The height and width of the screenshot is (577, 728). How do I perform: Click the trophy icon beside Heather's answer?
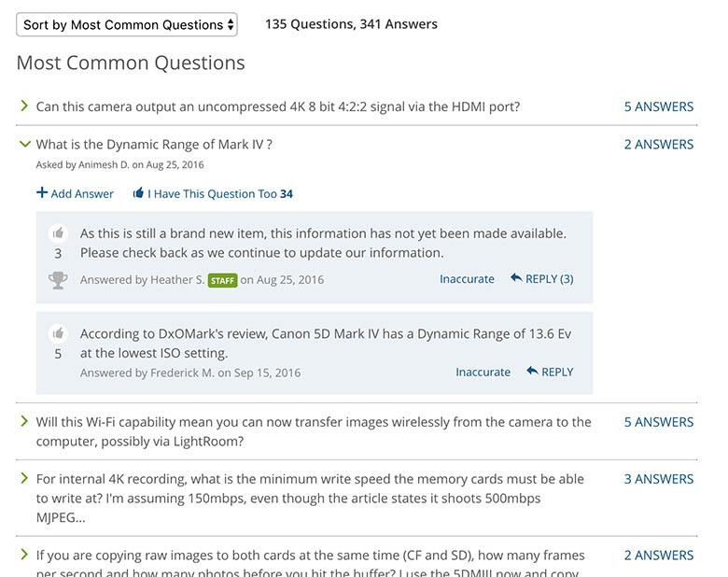click(58, 279)
